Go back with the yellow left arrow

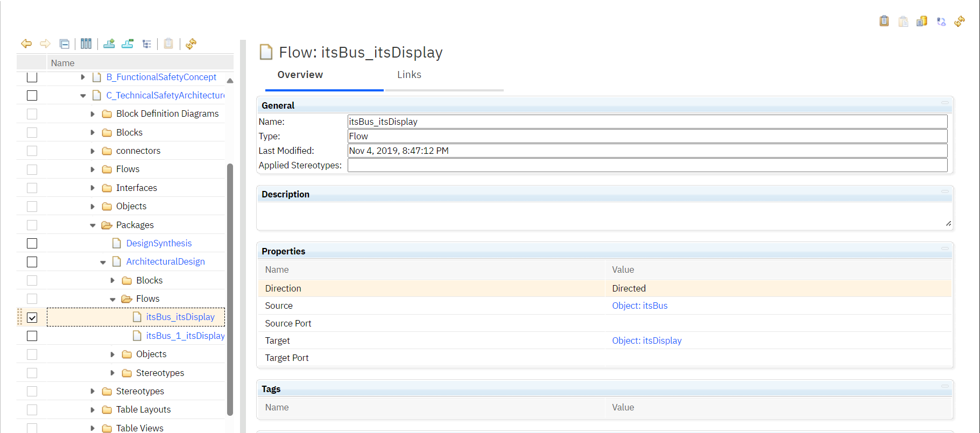(x=26, y=44)
